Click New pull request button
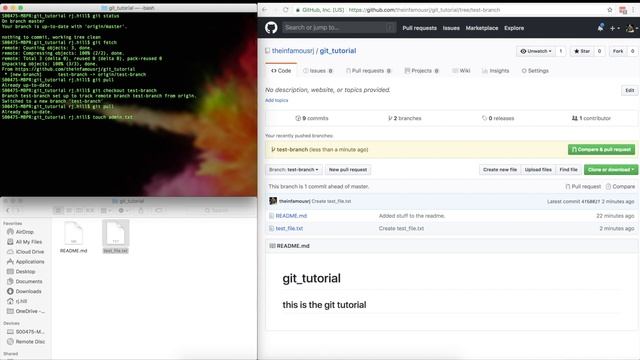The width and height of the screenshot is (640, 360). (348, 169)
